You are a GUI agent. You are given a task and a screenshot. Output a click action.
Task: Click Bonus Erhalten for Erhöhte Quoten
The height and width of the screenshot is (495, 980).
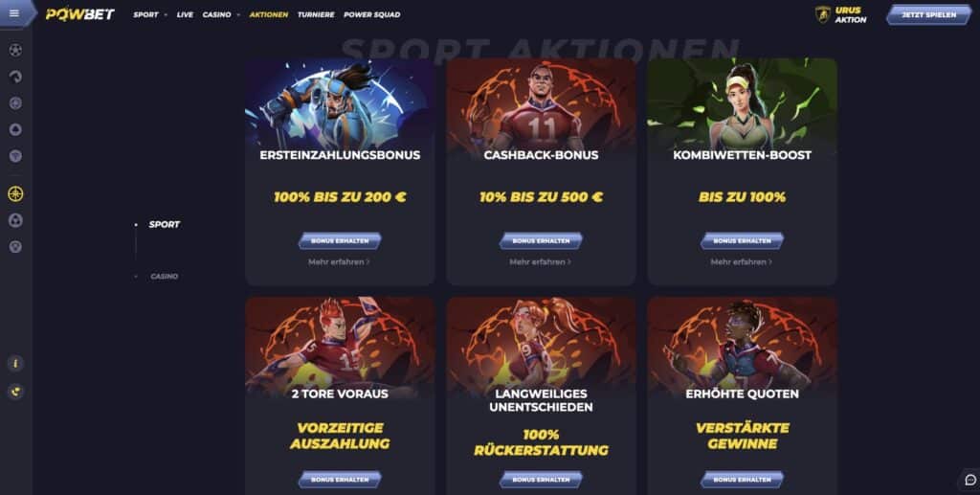pyautogui.click(x=742, y=480)
